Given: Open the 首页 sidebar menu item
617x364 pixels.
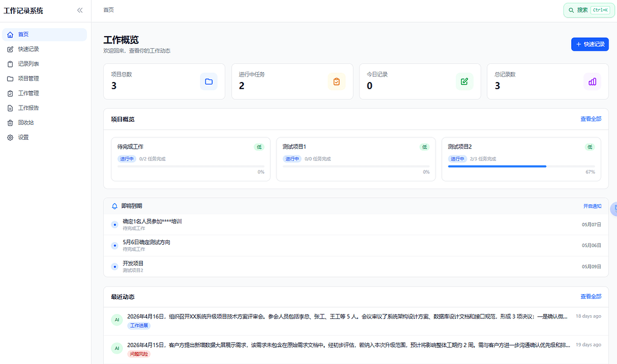Looking at the screenshot, I should 45,34.
